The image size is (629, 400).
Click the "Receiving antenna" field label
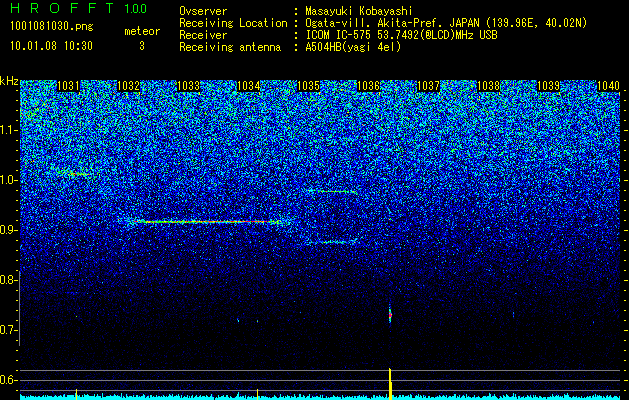230,47
